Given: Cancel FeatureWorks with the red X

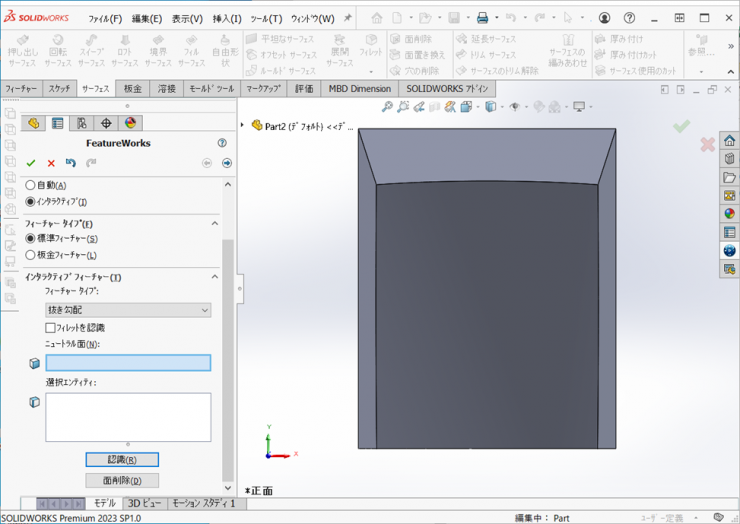Looking at the screenshot, I should (51, 163).
